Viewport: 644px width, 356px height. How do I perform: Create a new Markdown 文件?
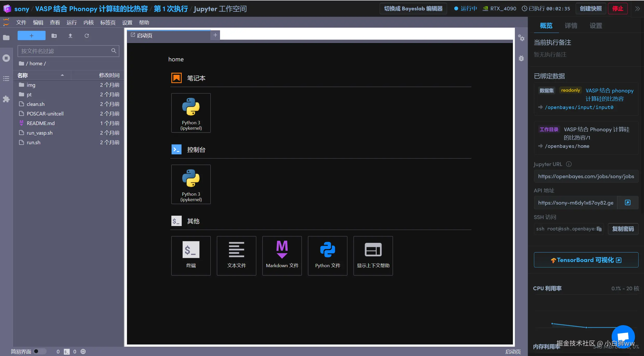click(x=282, y=256)
